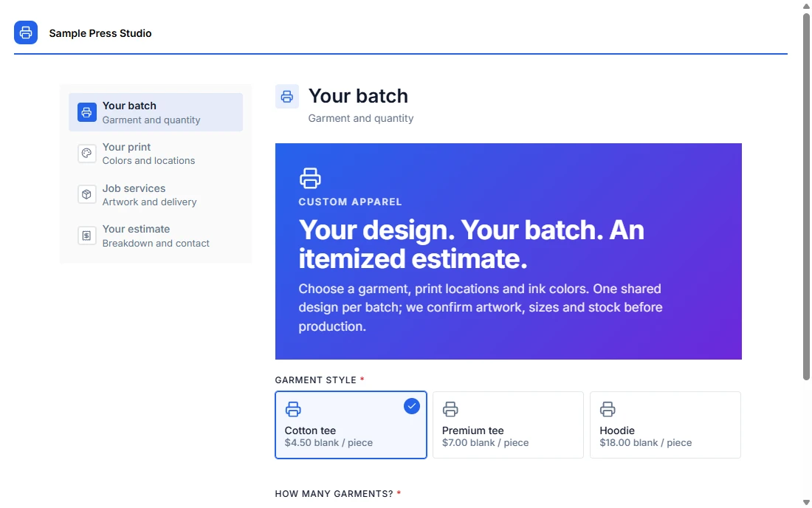
Task: Click the "Sample Press Studio" title text
Action: click(100, 33)
